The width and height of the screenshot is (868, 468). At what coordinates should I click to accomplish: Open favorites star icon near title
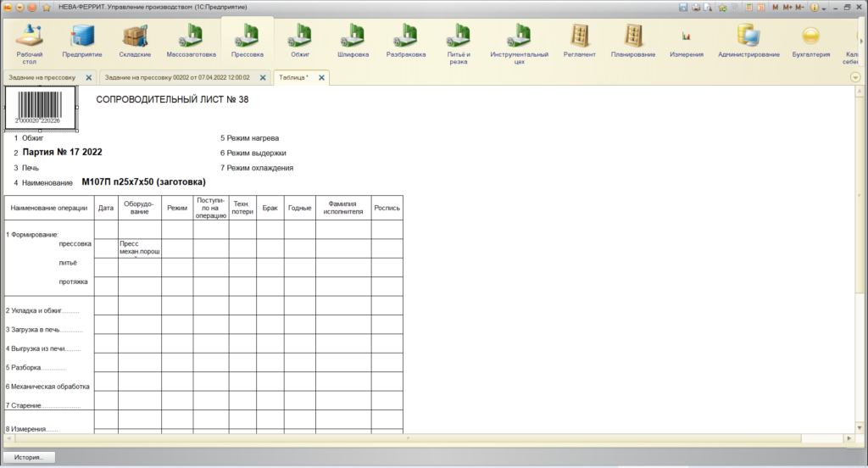click(47, 7)
